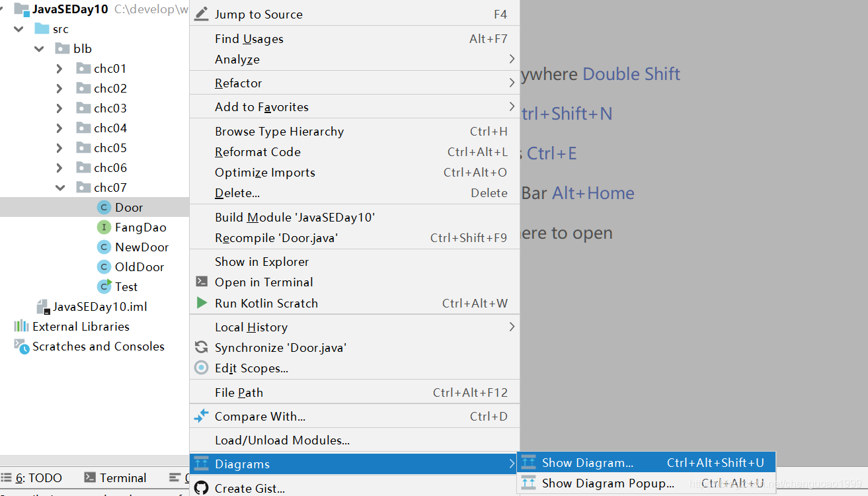Select the chc02 package name
Image resolution: width=868 pixels, height=496 pixels.
[x=110, y=88]
